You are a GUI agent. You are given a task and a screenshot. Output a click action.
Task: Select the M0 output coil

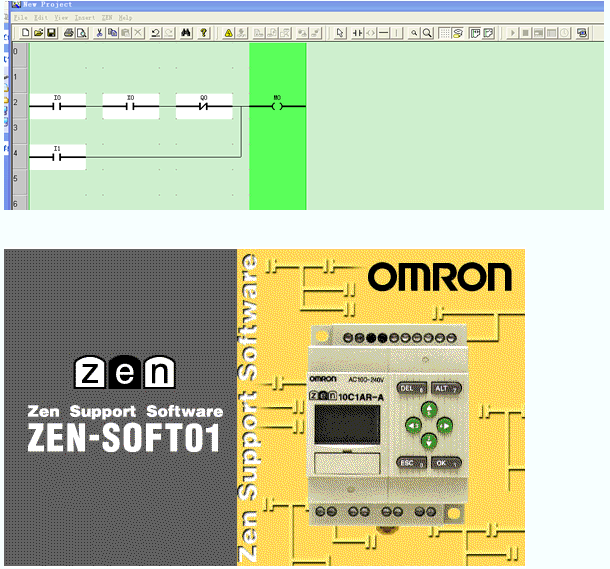click(277, 105)
